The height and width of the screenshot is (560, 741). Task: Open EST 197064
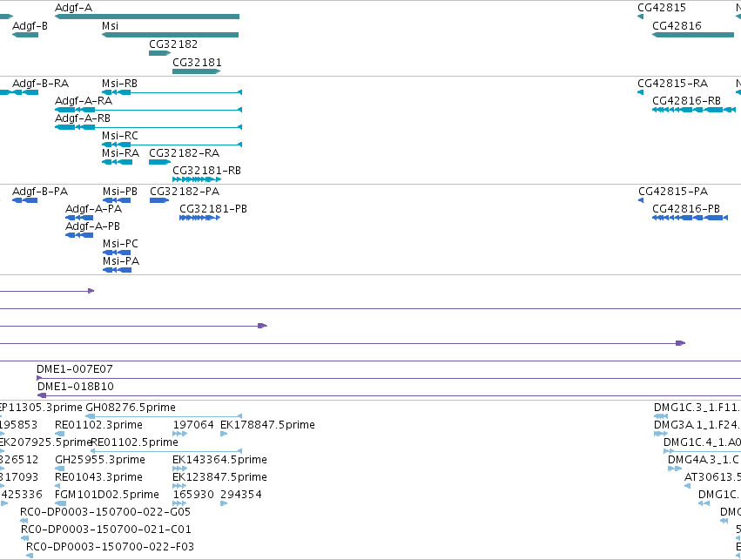tap(193, 425)
